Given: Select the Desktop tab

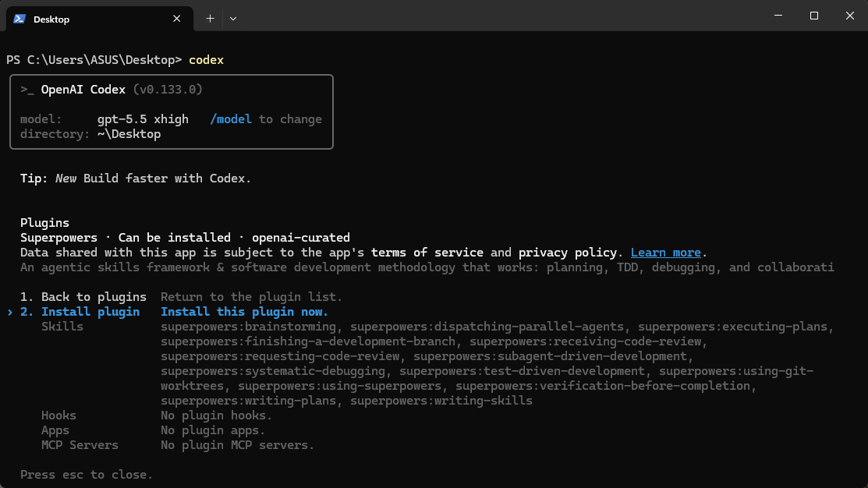Looking at the screenshot, I should pos(100,19).
